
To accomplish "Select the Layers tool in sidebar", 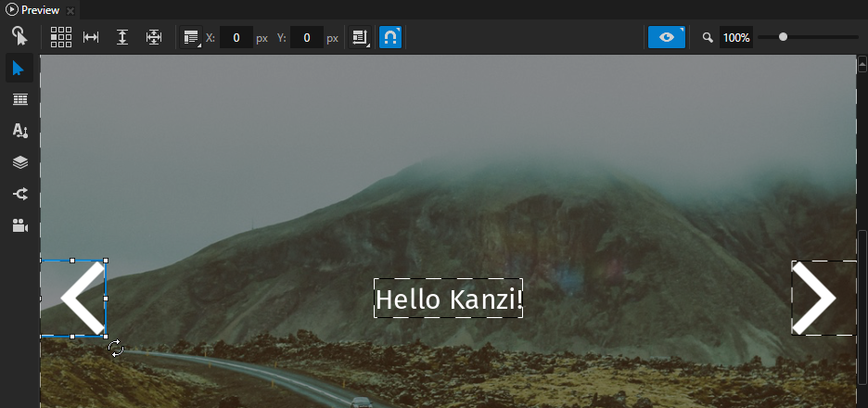I will click(19, 162).
